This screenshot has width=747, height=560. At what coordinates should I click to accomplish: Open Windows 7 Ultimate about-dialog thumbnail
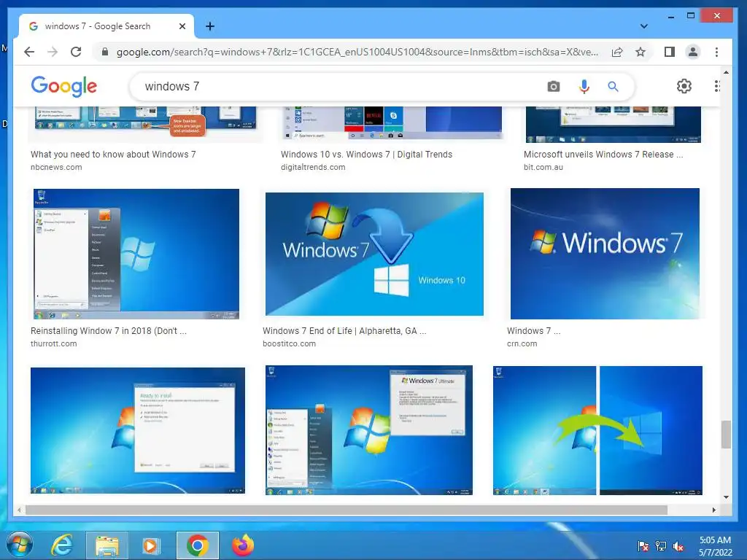pos(369,430)
